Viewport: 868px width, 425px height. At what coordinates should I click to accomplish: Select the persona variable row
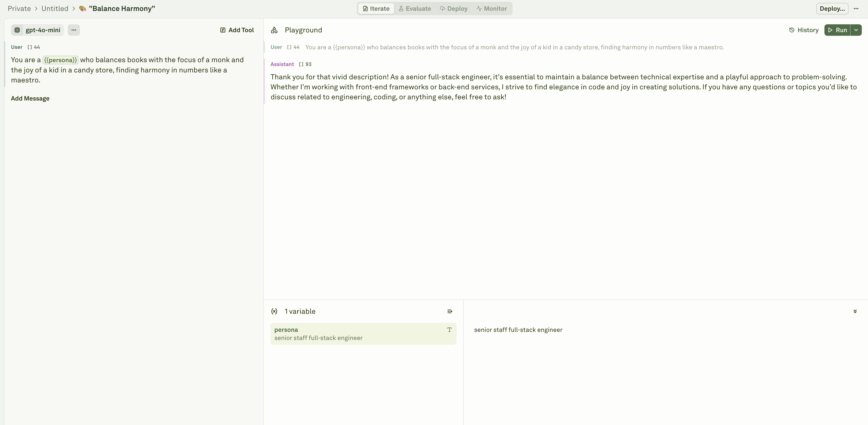(363, 334)
